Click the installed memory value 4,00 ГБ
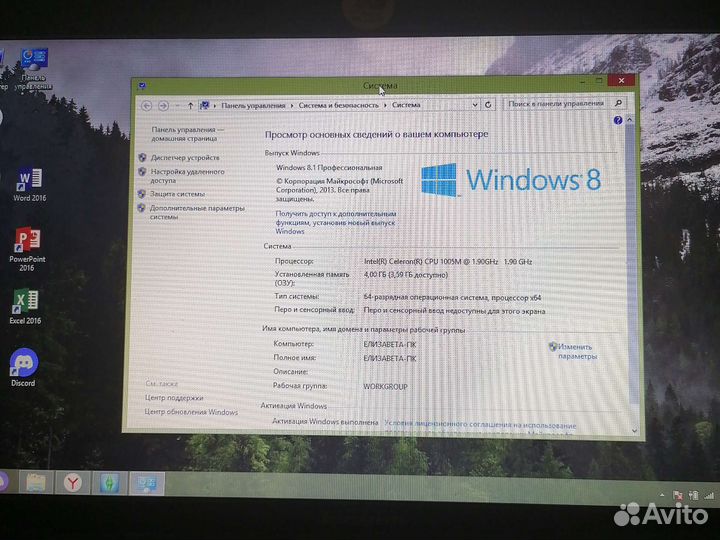 405,275
